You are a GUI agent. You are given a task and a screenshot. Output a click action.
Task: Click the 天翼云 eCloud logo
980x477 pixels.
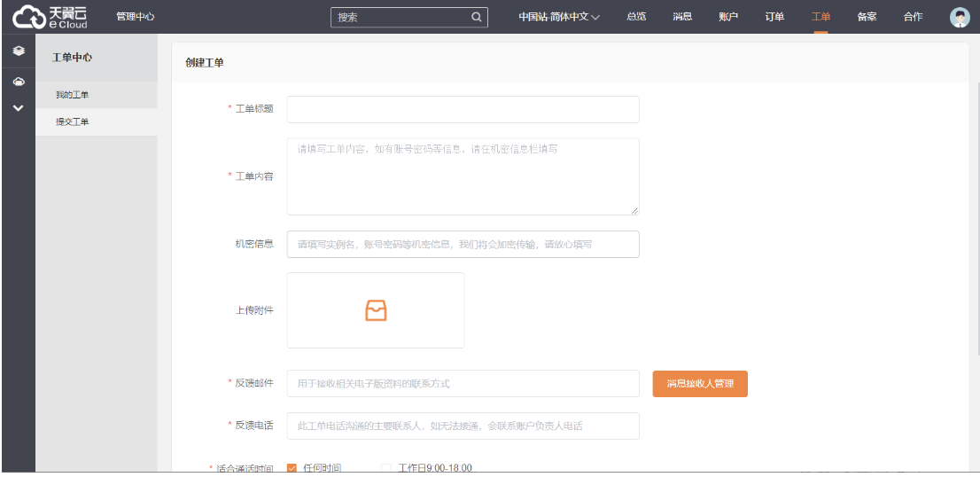pyautogui.click(x=51, y=17)
